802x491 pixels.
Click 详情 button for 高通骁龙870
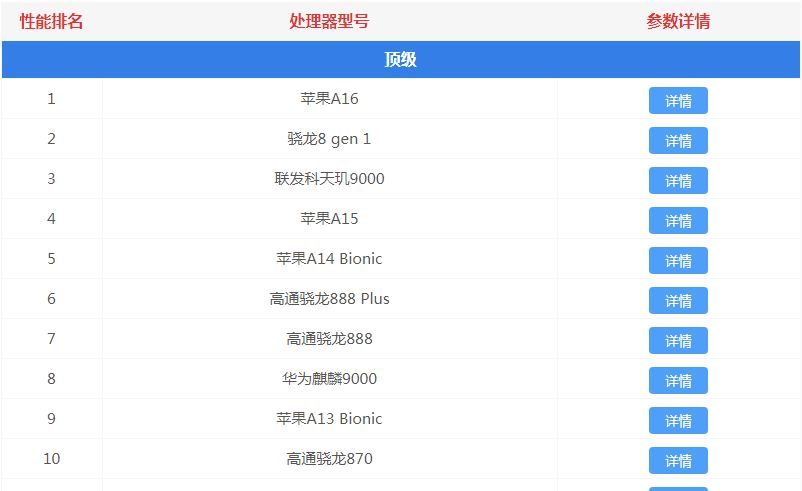tap(678, 461)
